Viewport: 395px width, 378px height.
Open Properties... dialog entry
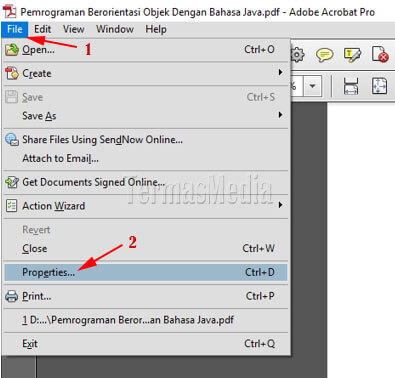click(146, 272)
